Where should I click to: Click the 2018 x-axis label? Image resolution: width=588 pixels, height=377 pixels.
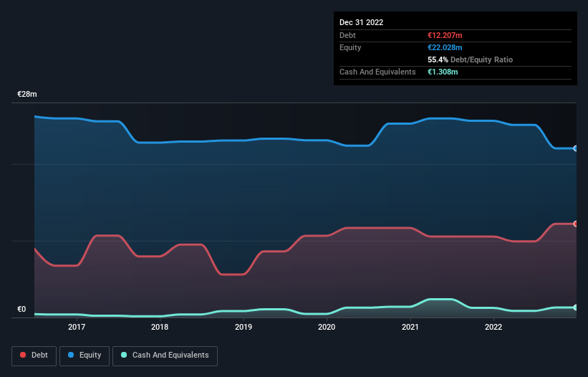click(160, 327)
